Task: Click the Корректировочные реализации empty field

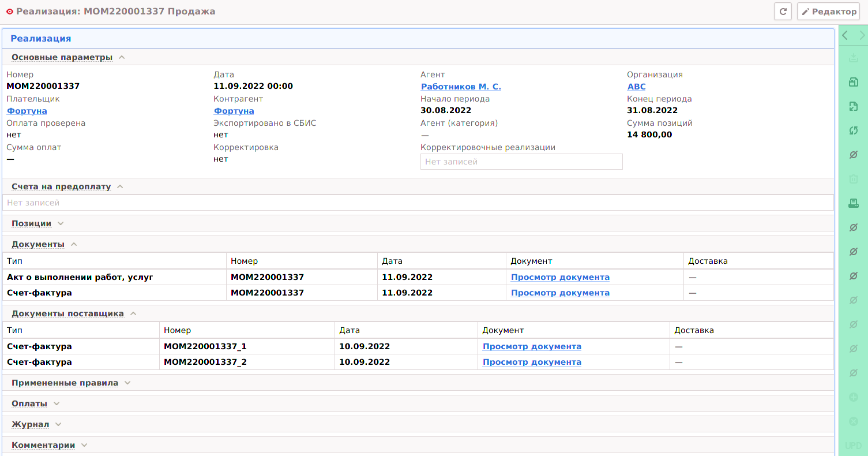Action: click(x=521, y=162)
